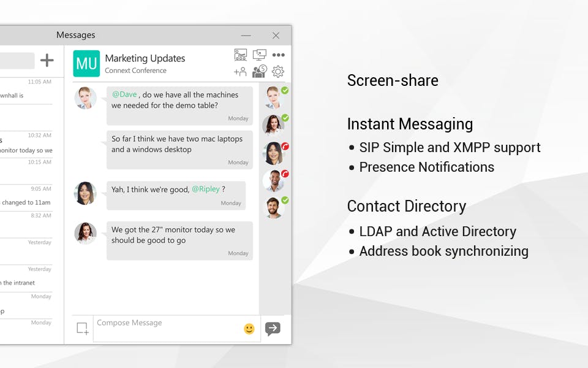Click the @Ripley mention
Viewport: 588px width, 368px height.
(x=206, y=189)
